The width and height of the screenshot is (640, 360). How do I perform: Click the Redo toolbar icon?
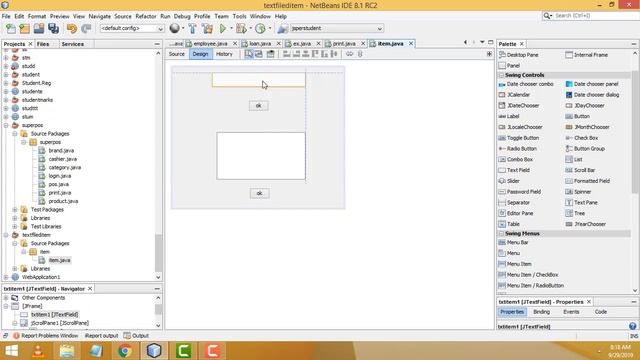click(86, 28)
